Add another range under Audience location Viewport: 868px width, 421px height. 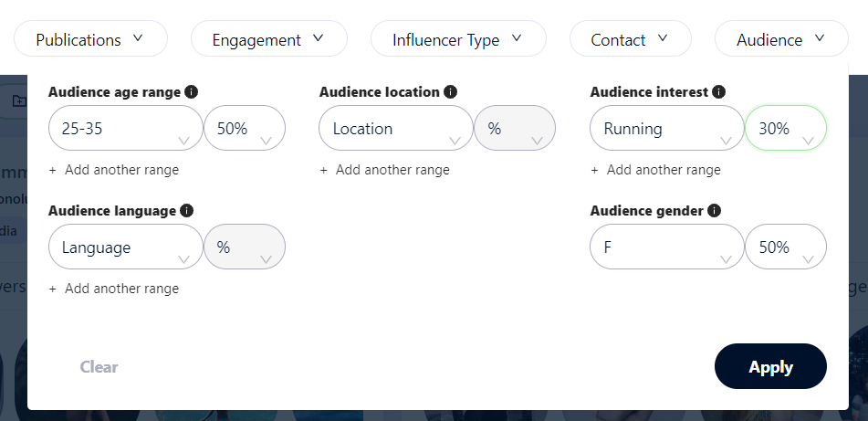[385, 170]
